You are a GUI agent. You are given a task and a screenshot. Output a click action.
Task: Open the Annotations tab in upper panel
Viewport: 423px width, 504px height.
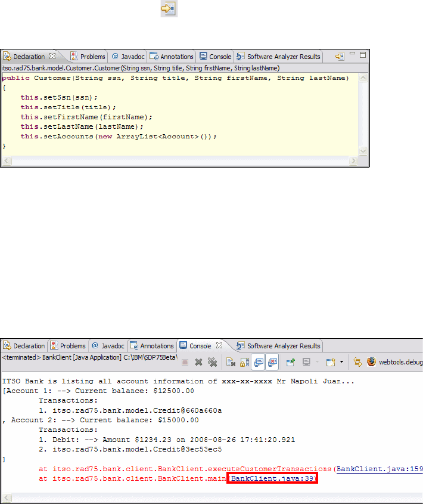(x=172, y=57)
